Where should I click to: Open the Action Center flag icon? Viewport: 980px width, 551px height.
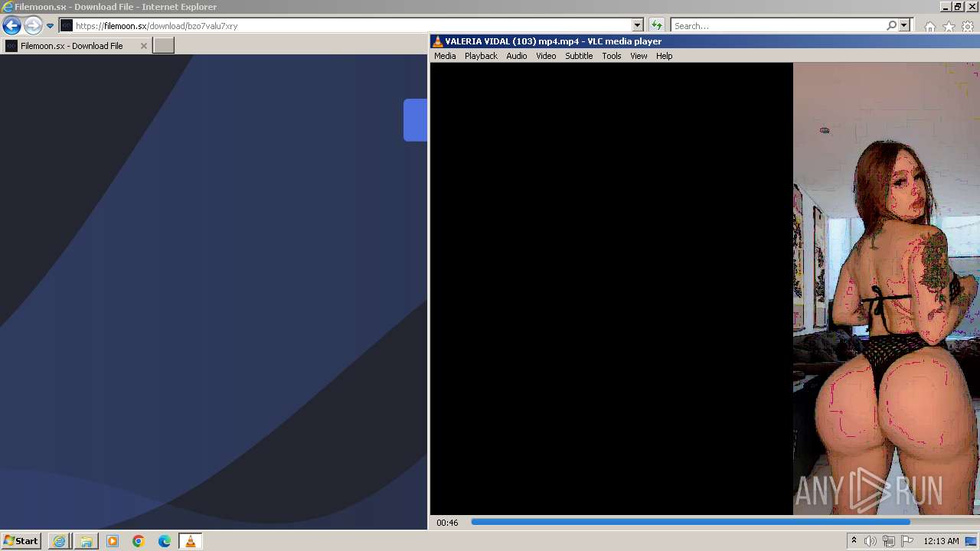(x=906, y=541)
